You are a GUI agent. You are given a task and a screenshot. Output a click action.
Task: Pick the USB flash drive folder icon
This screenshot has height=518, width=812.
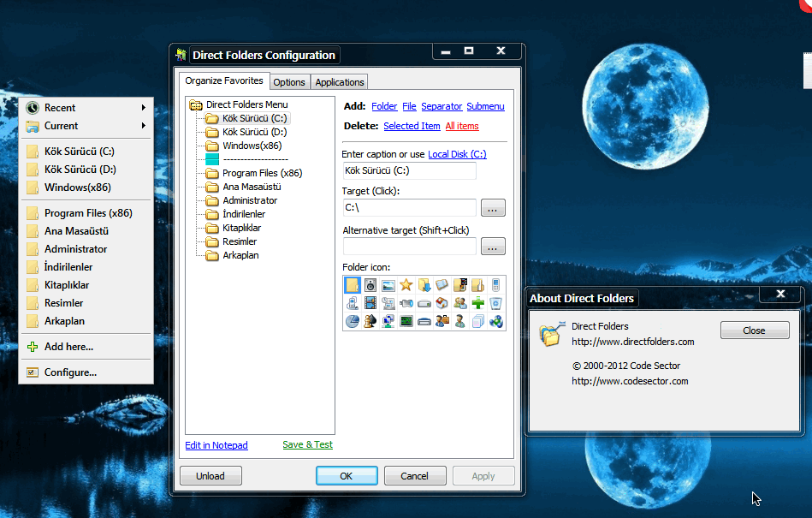pos(406,303)
